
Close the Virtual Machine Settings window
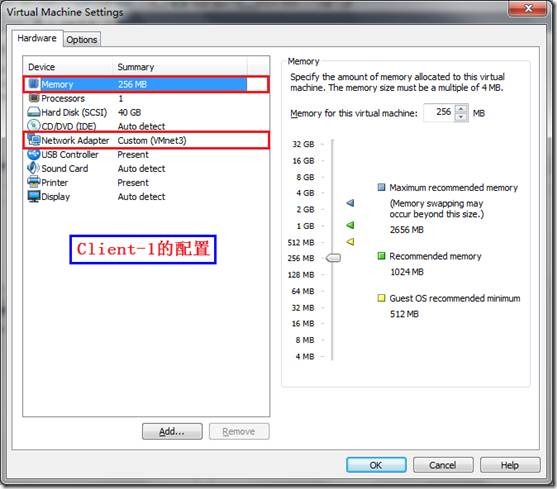(x=528, y=8)
